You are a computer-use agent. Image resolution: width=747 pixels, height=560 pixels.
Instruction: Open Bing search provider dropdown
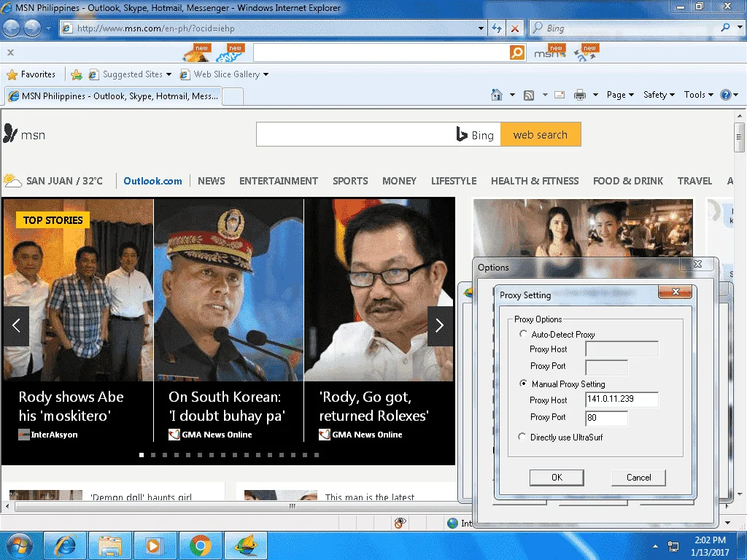pos(740,28)
